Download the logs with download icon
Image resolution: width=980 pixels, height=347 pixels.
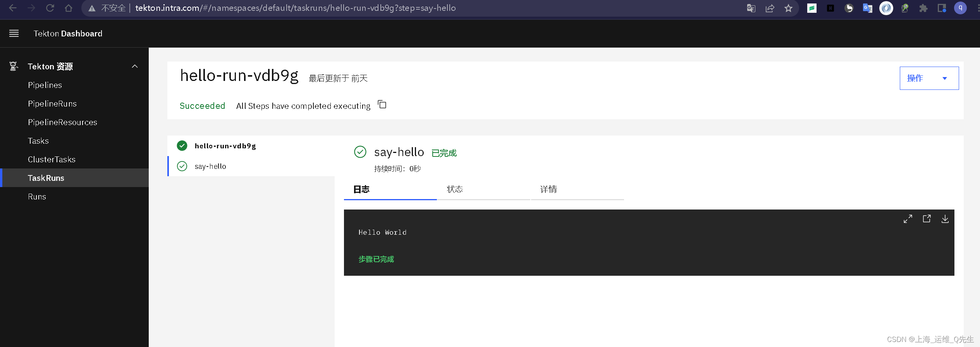pyautogui.click(x=945, y=219)
